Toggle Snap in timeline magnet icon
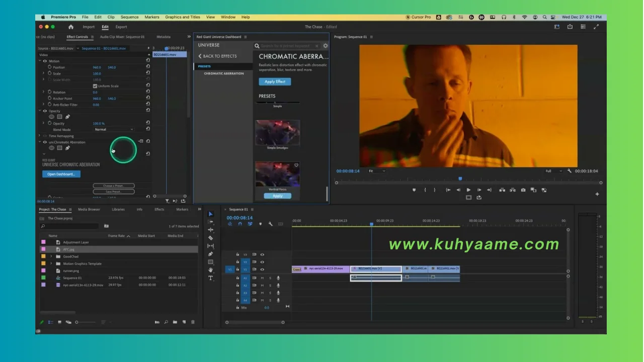Screen dimensions: 644x362 (240, 224)
